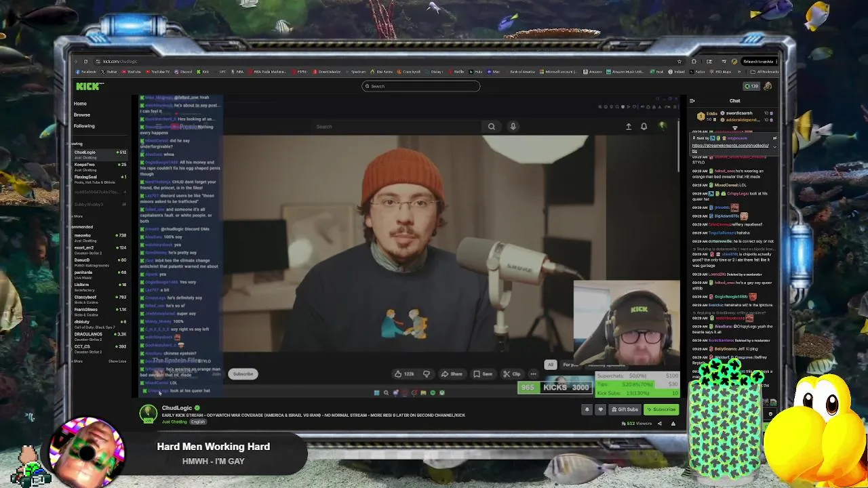Bookmark this page with the star icon
868x488 pixels.
pos(679,62)
